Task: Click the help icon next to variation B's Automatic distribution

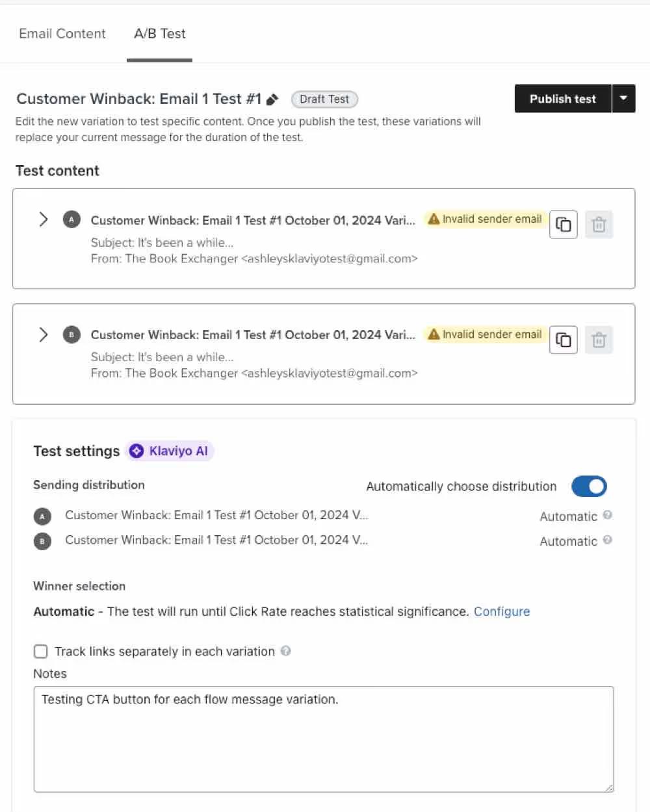Action: (x=606, y=540)
